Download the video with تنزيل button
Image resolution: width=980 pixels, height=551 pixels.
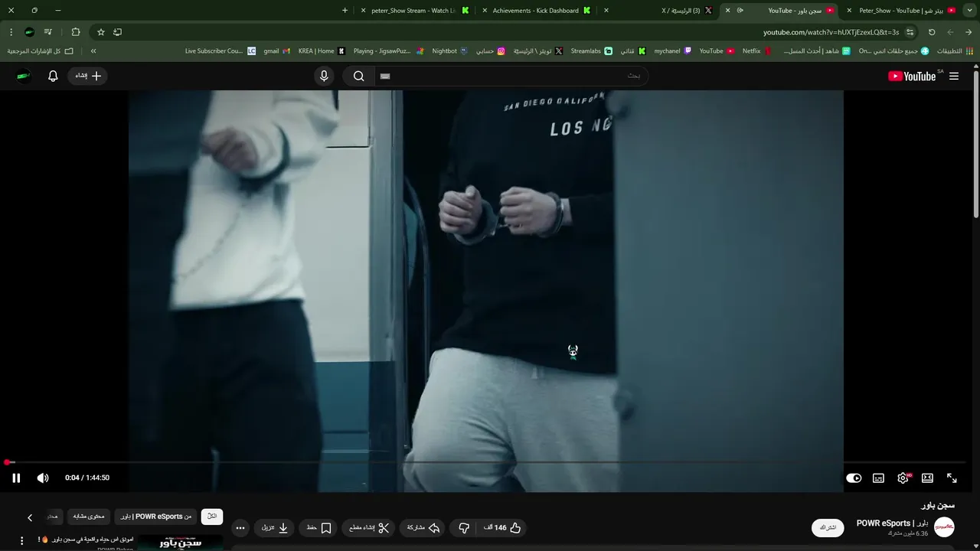[275, 527]
